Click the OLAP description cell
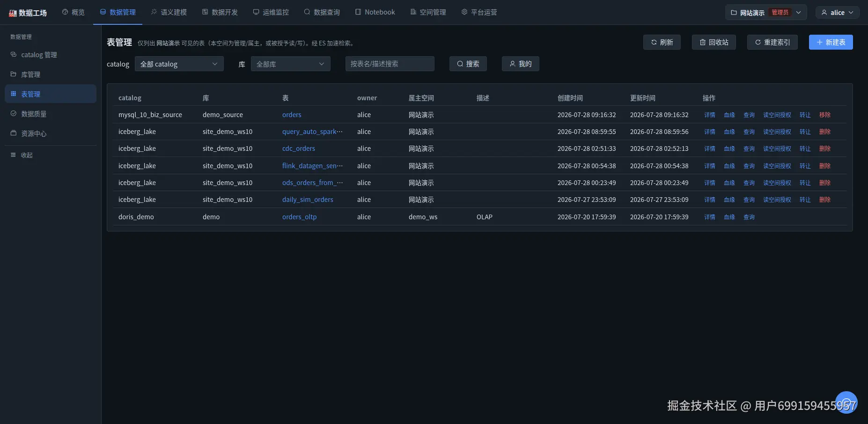This screenshot has width=868, height=424. [x=485, y=217]
